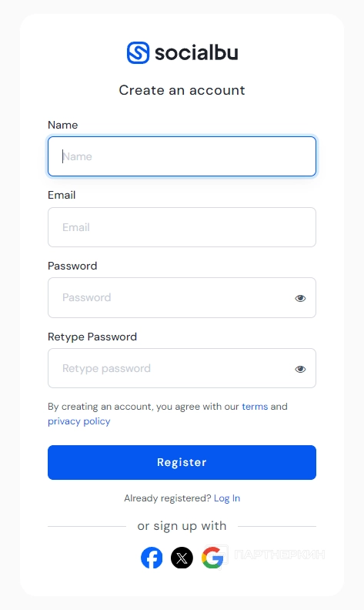Submit the form with the Register button
The height and width of the screenshot is (610, 364).
point(182,462)
